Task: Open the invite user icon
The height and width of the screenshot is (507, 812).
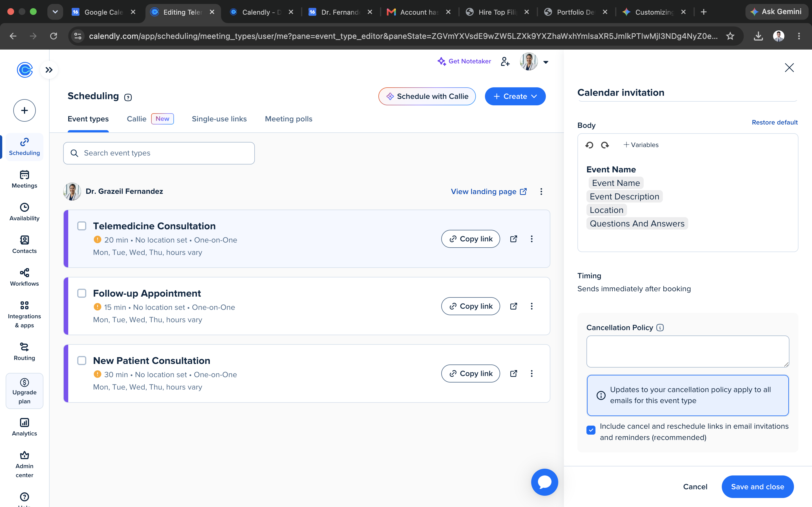Action: [505, 61]
